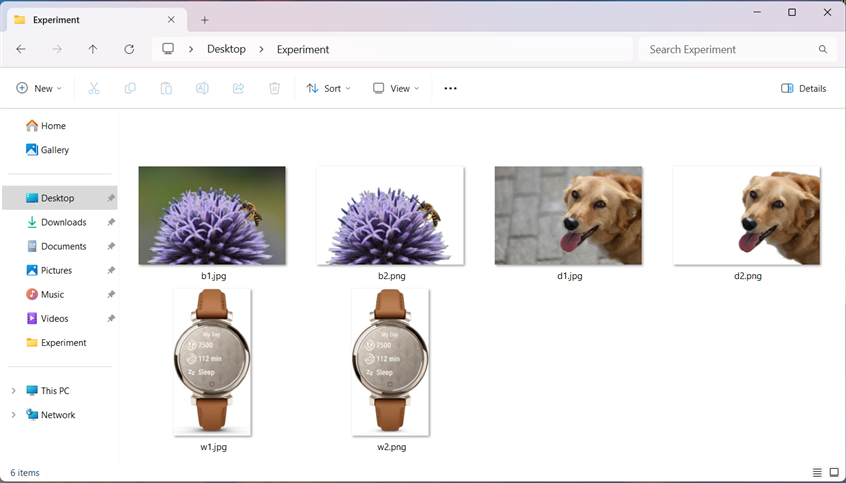Screen dimensions: 846x483
Task: Refresh the current folder view
Action: coord(129,49)
